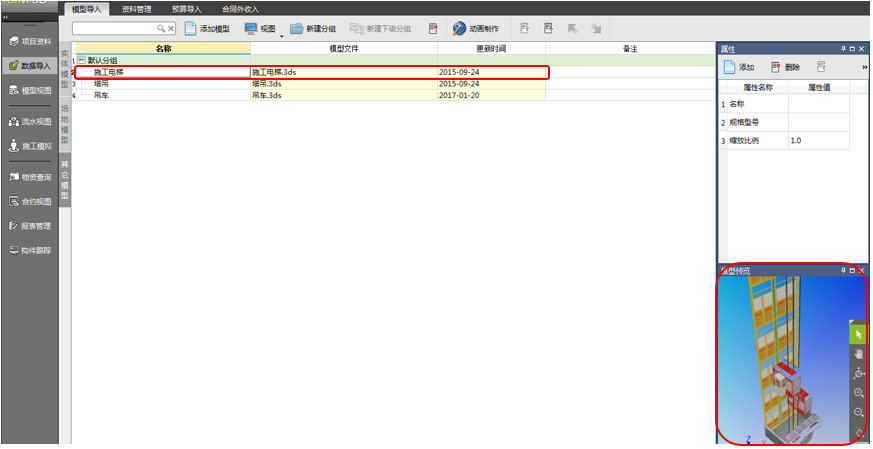
Task: Select the pan hand tool in preview
Action: 858,354
